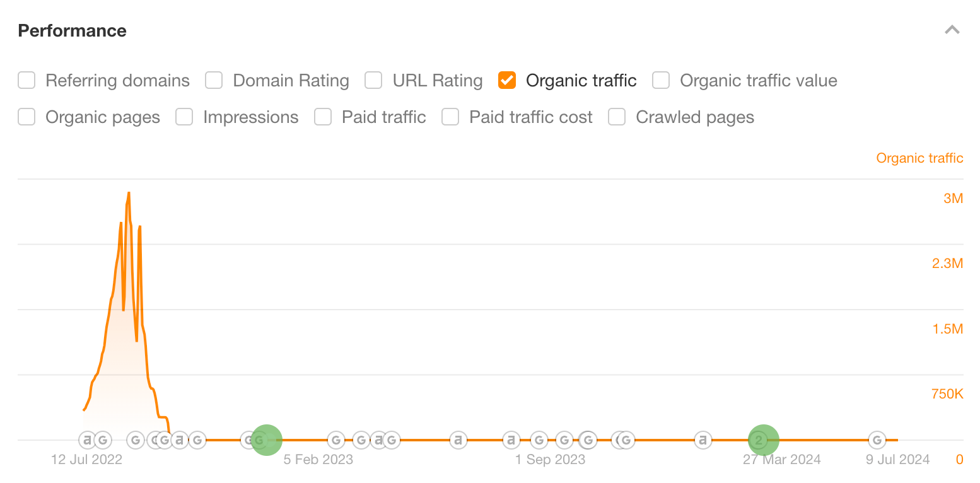Disable the Organic traffic metric
This screenshot has height=483, width=980.
(x=506, y=81)
